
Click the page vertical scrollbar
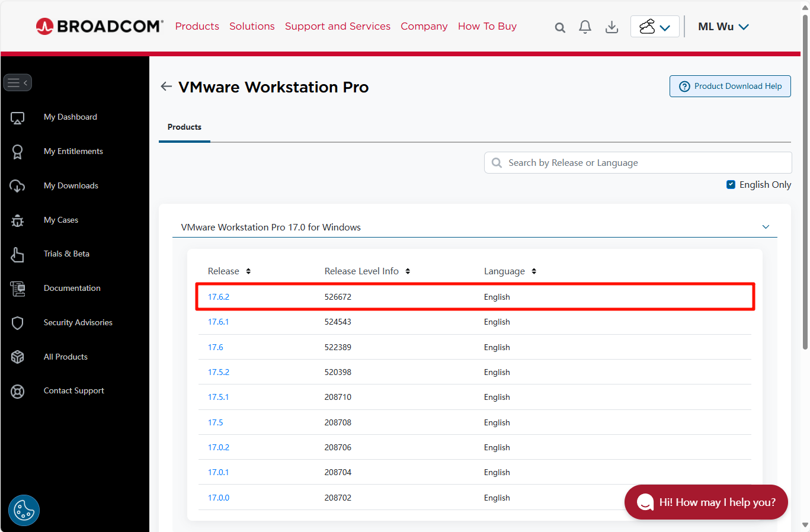pyautogui.click(x=805, y=178)
